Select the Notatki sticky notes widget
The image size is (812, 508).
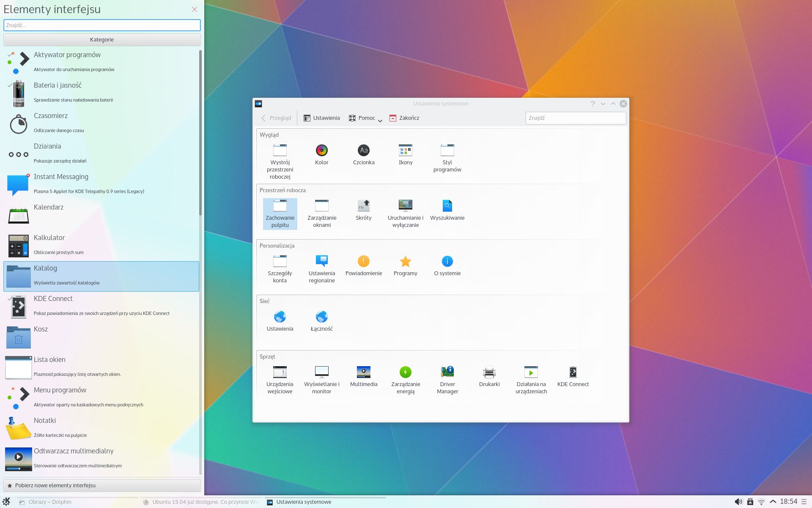(101, 428)
